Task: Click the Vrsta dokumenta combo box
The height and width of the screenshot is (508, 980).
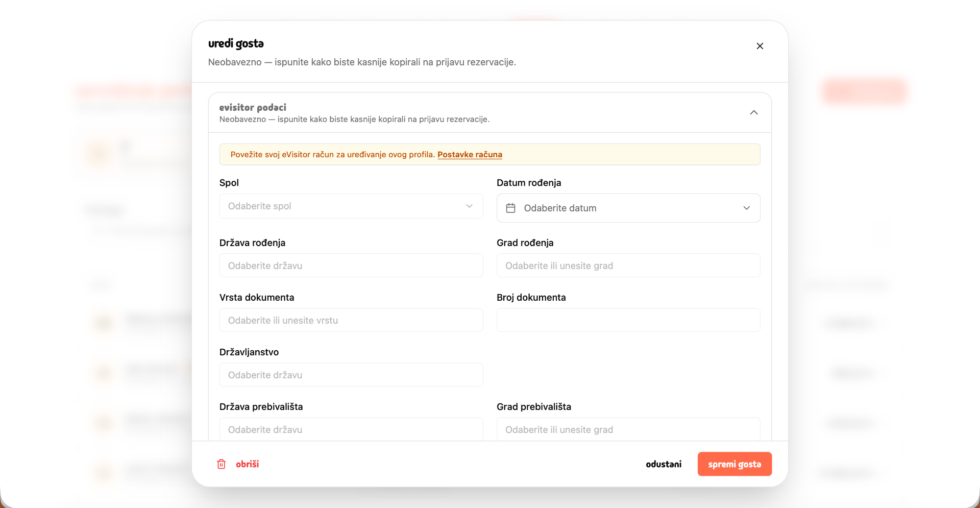Action: click(x=351, y=320)
